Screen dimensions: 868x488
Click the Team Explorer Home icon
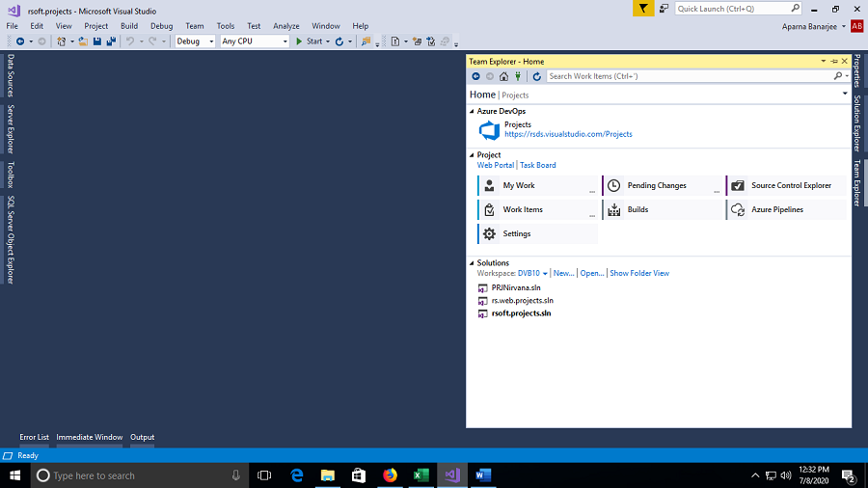[503, 76]
